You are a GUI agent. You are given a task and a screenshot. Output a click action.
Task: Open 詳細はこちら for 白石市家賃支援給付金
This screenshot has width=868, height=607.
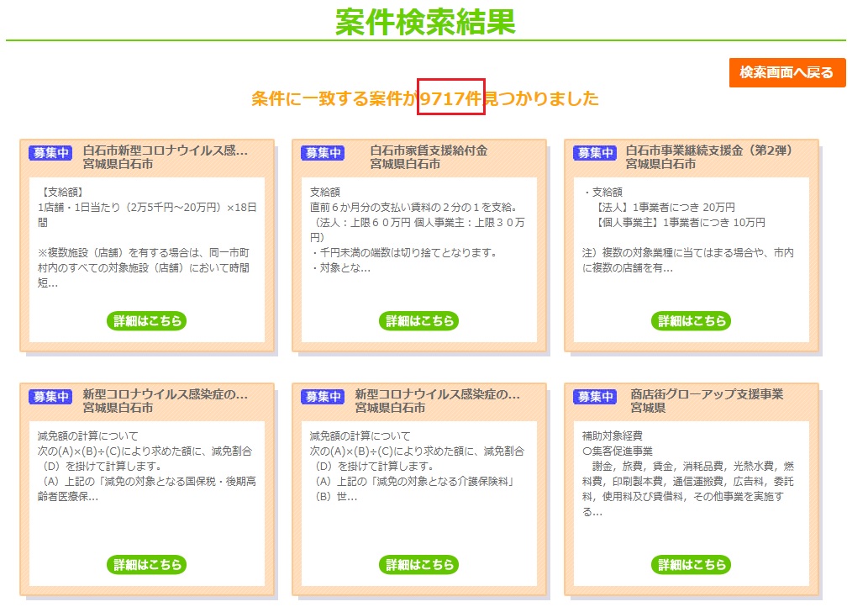click(x=418, y=320)
